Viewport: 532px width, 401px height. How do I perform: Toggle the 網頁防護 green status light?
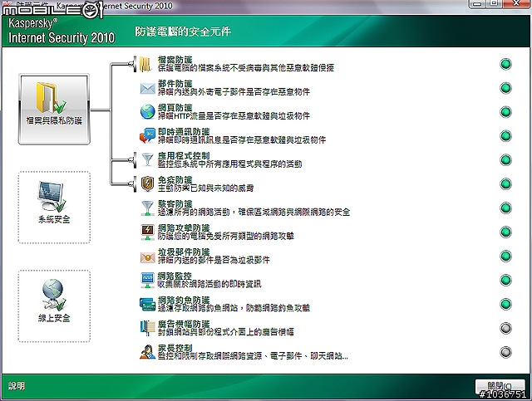tap(505, 112)
